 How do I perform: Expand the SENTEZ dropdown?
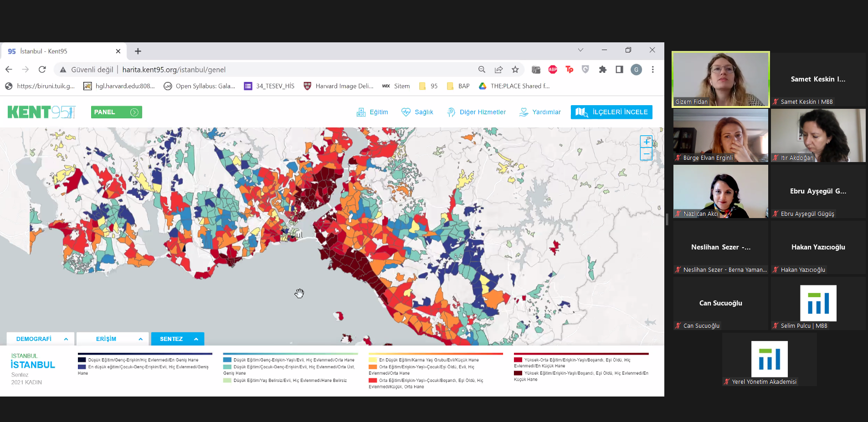(178, 339)
